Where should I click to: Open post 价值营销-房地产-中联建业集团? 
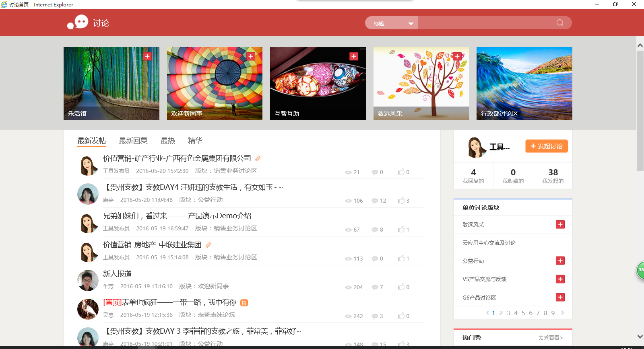pos(152,245)
